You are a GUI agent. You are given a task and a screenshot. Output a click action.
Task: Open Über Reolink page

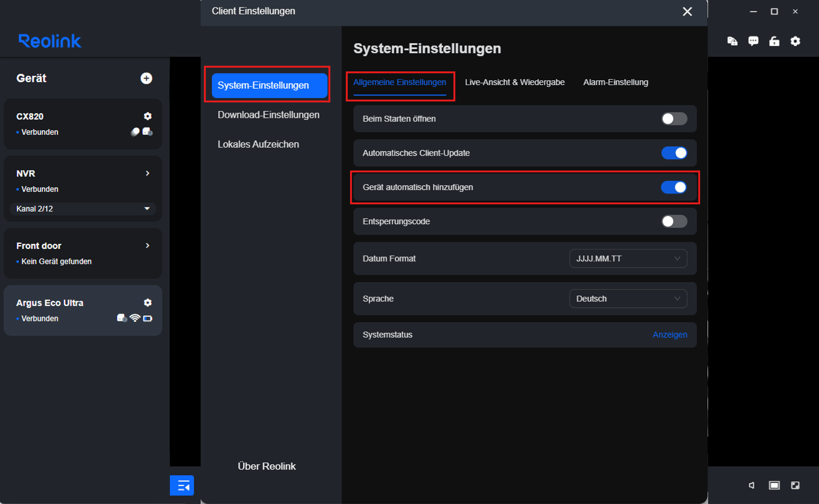(266, 466)
